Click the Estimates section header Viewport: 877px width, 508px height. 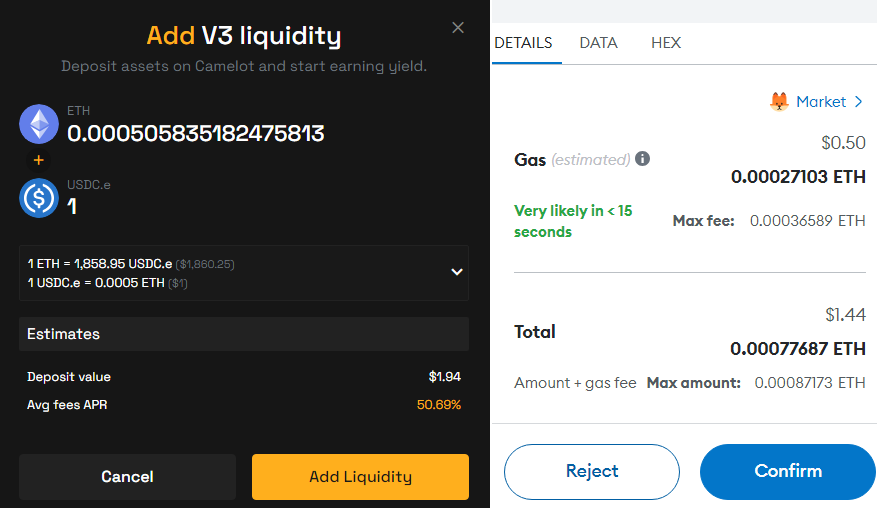click(x=244, y=334)
